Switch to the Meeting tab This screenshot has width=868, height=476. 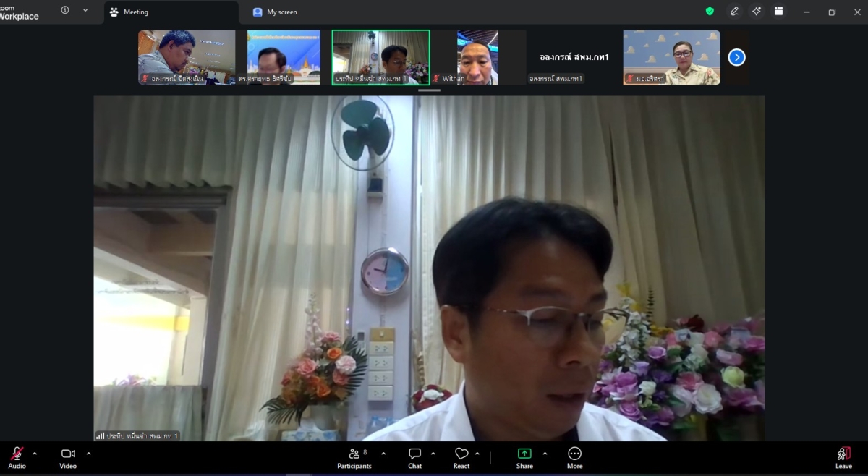tap(129, 12)
